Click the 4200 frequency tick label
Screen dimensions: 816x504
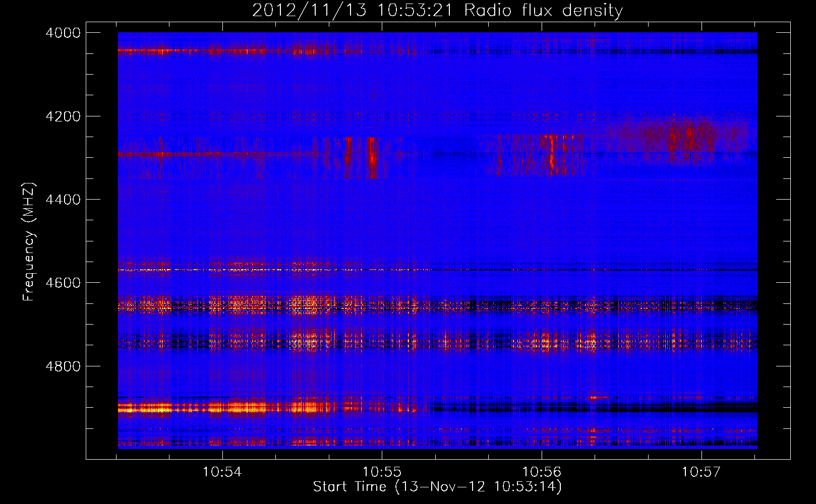[63, 116]
